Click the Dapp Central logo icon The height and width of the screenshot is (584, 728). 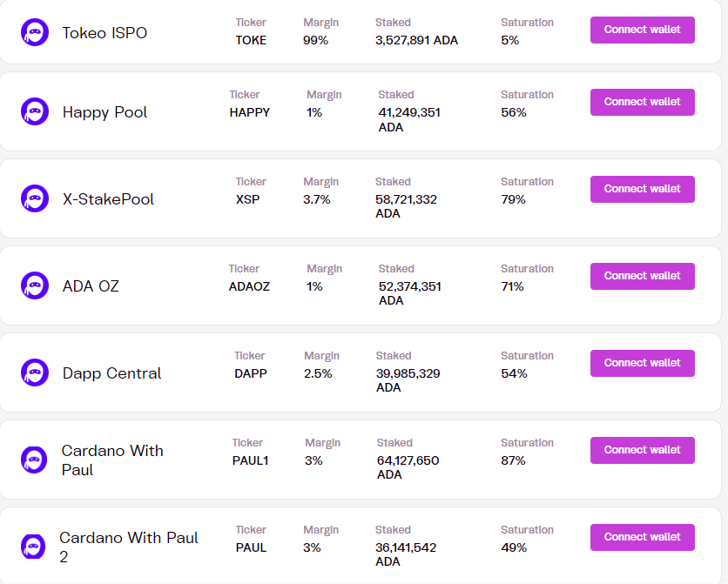(x=35, y=373)
